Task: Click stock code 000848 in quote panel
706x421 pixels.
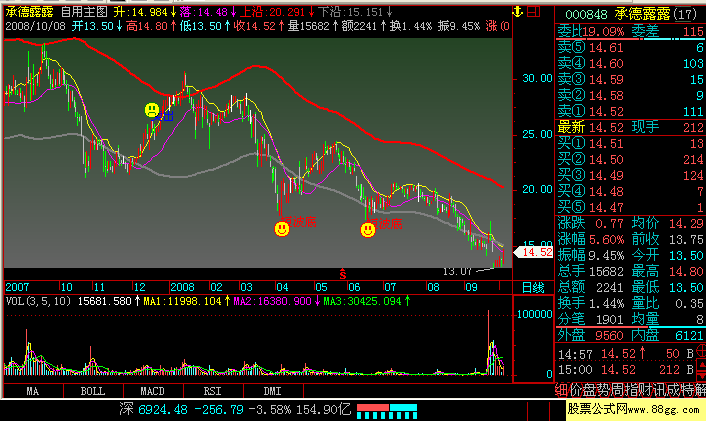Action: click(x=587, y=15)
